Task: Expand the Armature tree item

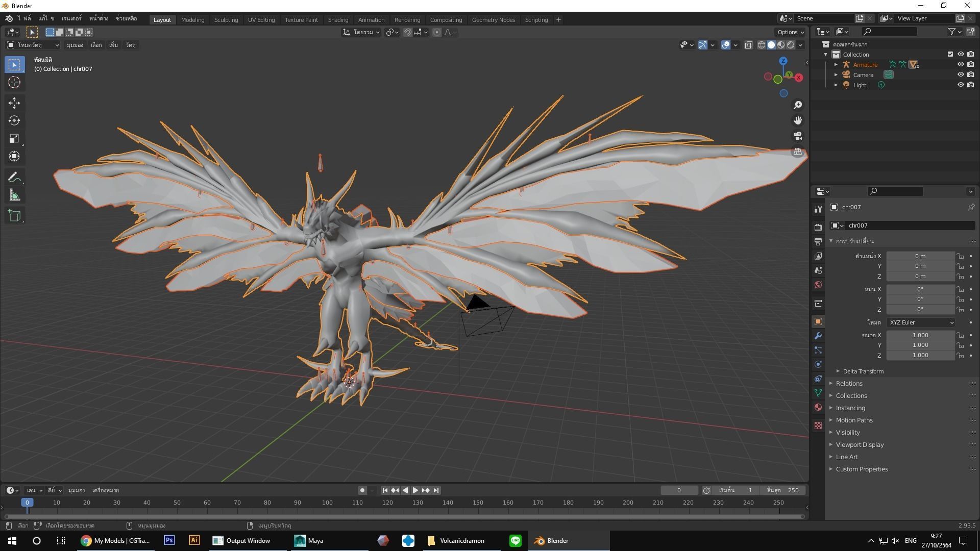Action: point(836,65)
